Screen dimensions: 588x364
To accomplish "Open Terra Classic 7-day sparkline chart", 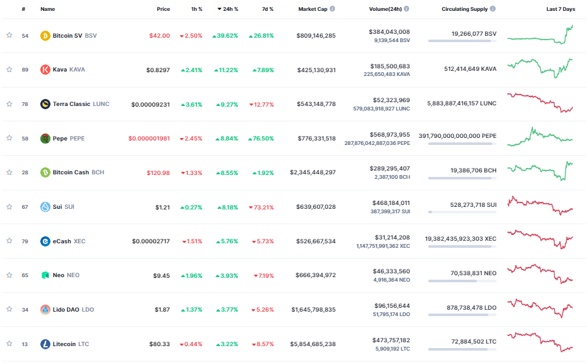I will tap(540, 103).
